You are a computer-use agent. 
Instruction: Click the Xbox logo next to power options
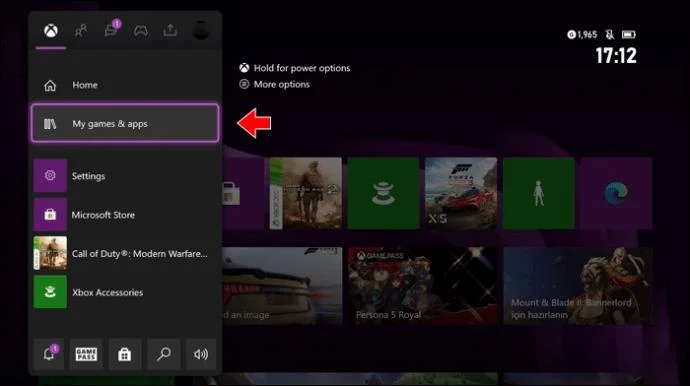[244, 68]
